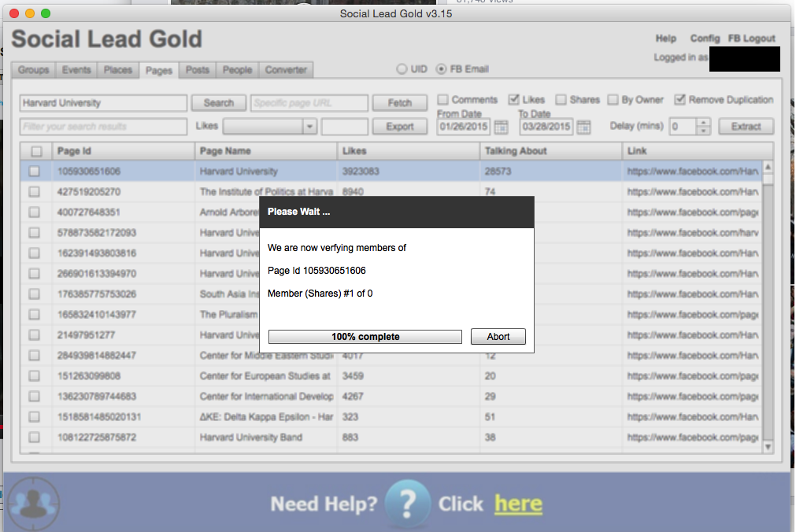Click the filter search results field
Viewport: 796px width, 532px height.
click(104, 127)
